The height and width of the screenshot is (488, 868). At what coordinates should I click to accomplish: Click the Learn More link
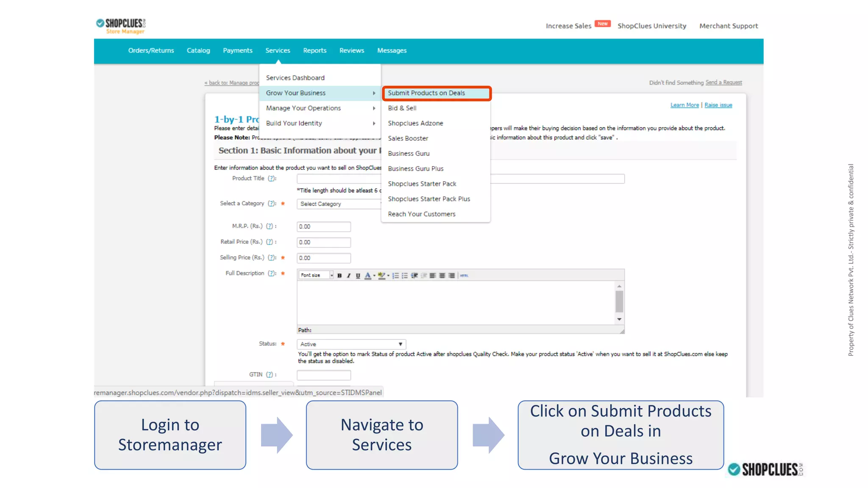684,105
